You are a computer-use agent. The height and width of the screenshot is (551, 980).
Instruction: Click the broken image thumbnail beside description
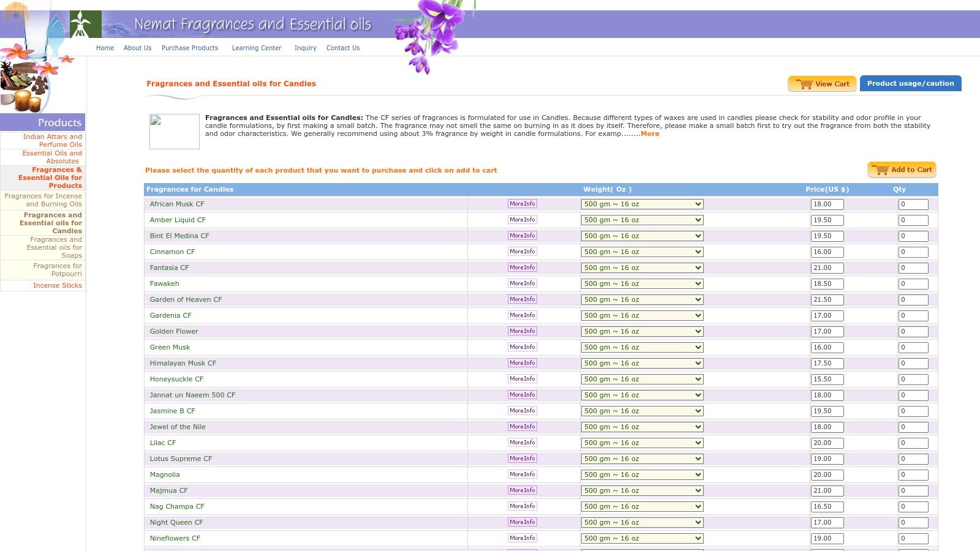click(175, 131)
